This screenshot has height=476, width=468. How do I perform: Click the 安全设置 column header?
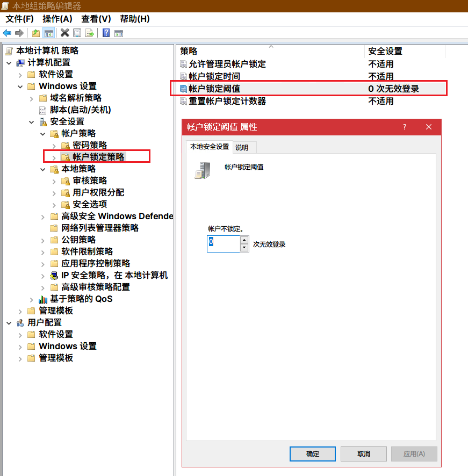(405, 51)
